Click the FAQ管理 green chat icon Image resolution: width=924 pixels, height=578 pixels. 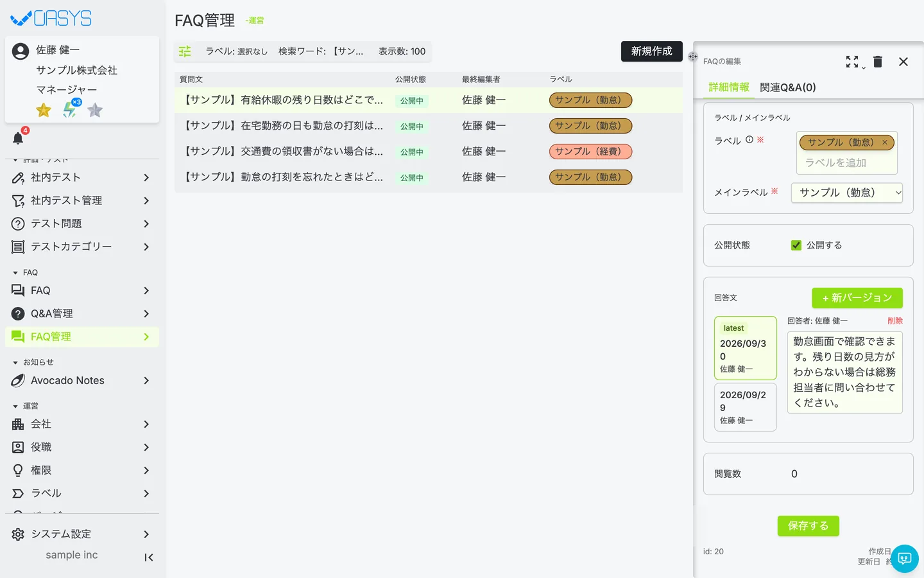pyautogui.click(x=18, y=337)
